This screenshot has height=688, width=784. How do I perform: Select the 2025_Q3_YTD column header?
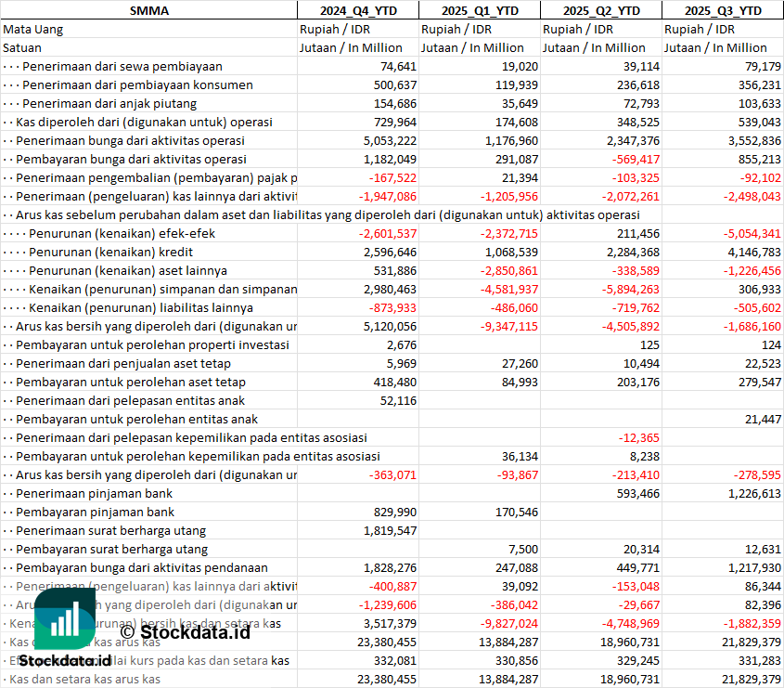tap(723, 10)
